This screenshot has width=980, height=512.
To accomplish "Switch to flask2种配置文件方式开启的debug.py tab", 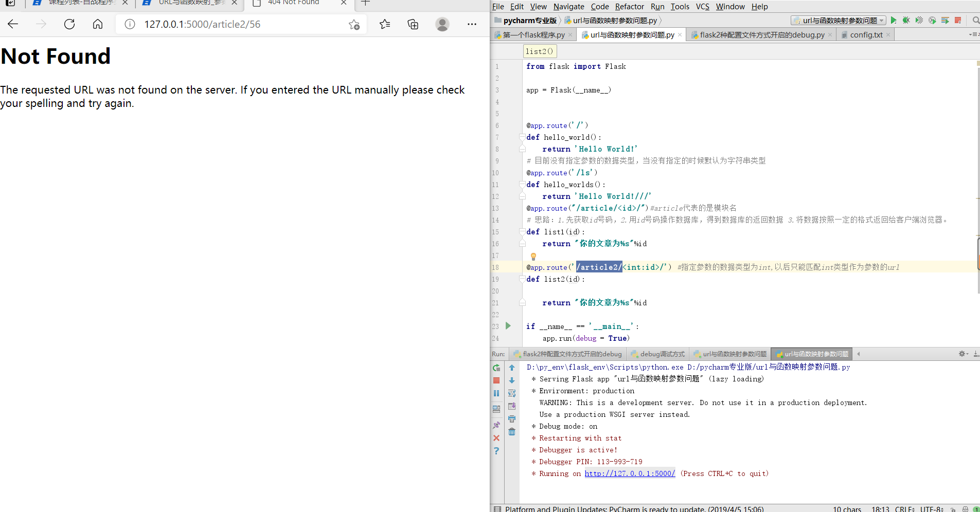I will tap(762, 35).
